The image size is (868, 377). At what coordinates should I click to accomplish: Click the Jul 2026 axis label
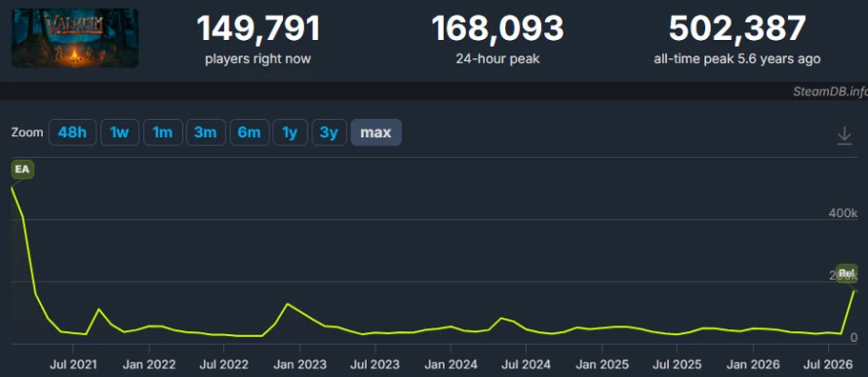click(828, 365)
